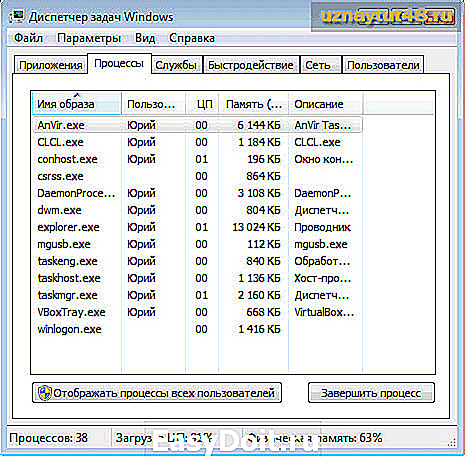Click the VirtualBox... description cell
The image size is (467, 458).
tap(324, 312)
